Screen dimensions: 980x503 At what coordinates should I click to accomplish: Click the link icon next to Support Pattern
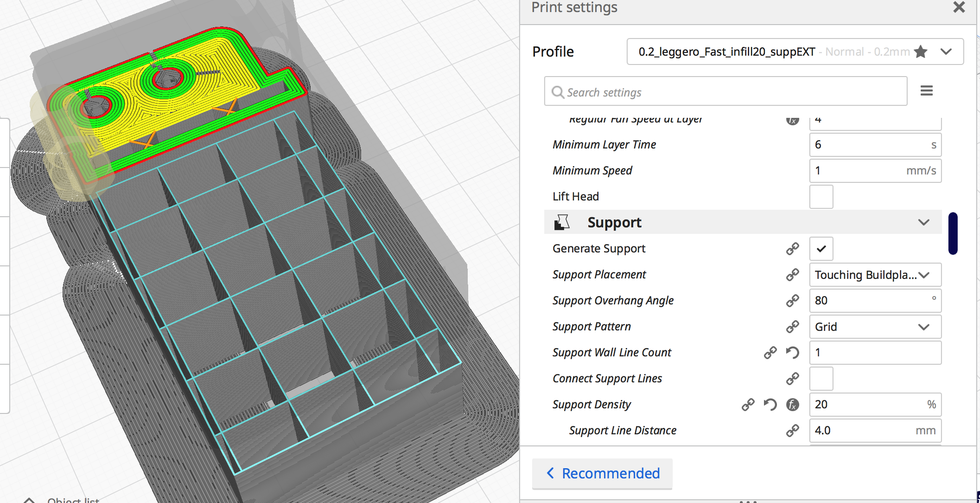792,327
